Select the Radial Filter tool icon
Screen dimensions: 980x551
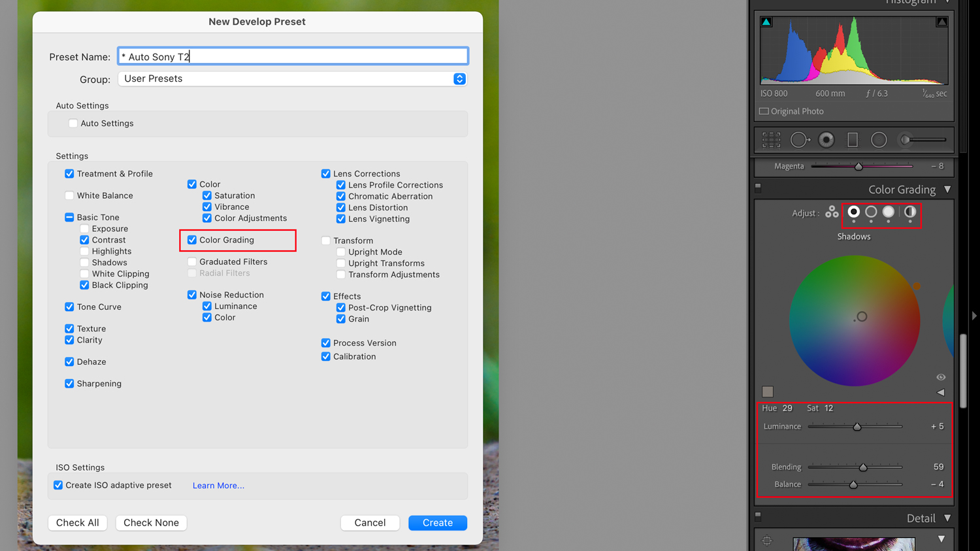879,140
